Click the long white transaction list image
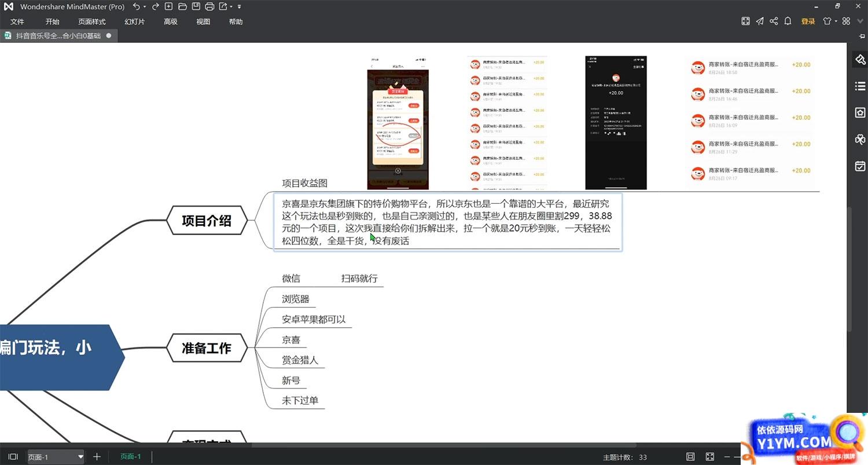Viewport: 868px width, 465px height. point(507,123)
